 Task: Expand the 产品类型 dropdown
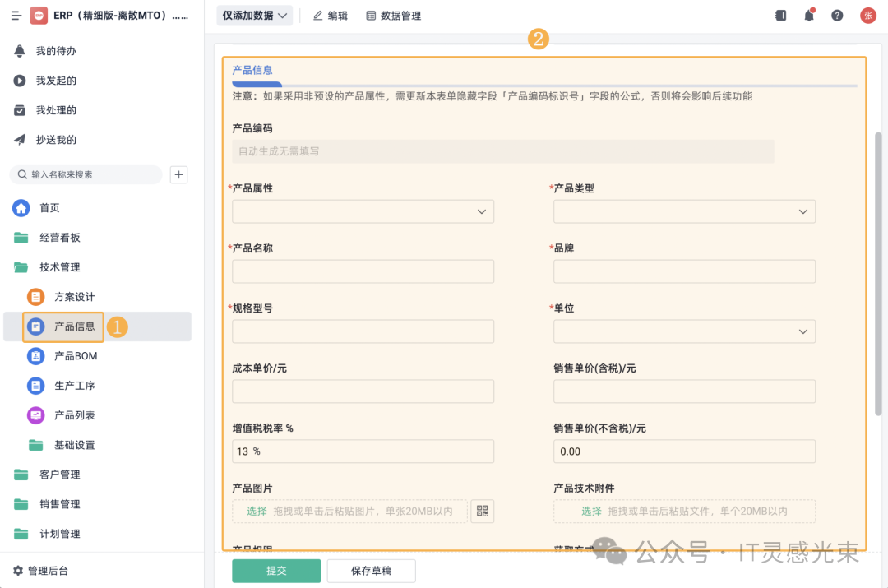(684, 211)
